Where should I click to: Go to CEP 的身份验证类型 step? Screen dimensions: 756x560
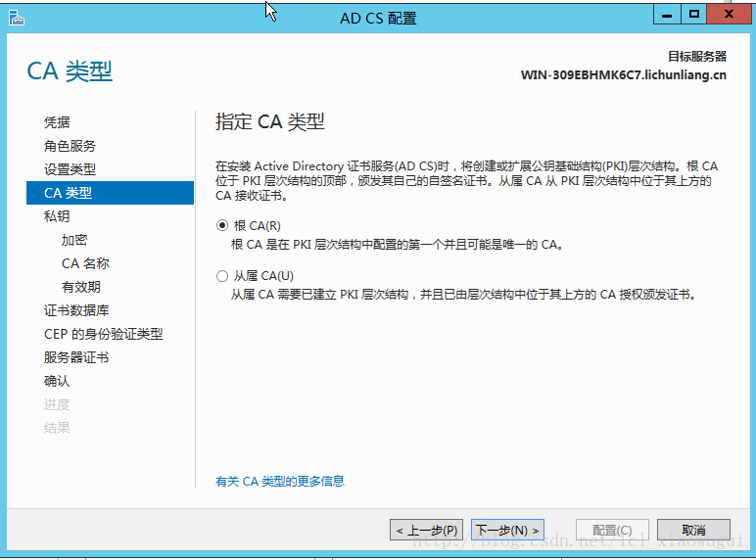click(x=104, y=334)
